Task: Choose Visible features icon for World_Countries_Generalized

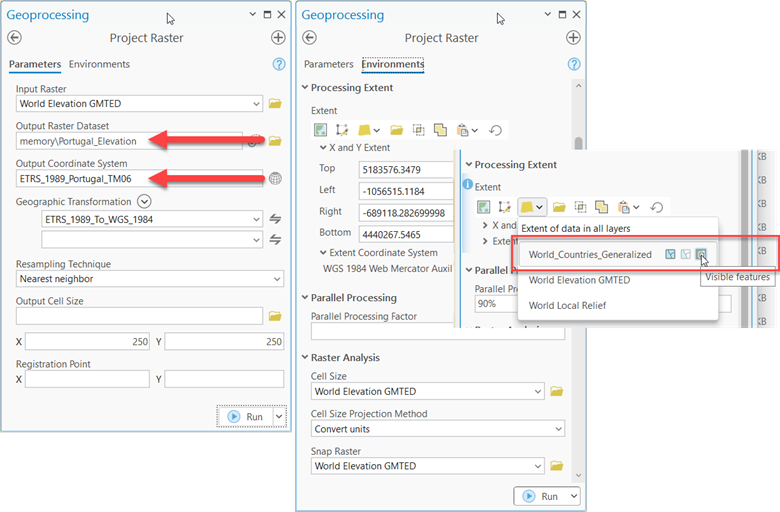Action: 701,254
